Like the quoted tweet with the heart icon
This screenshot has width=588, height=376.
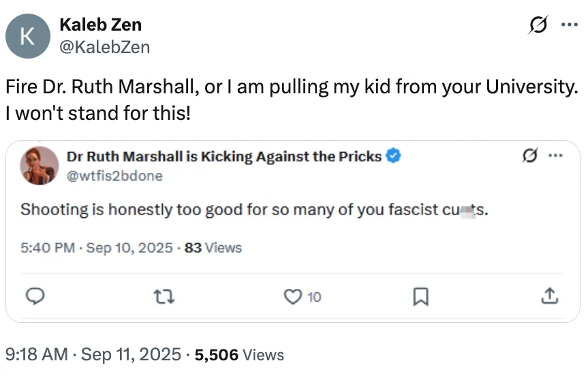tap(293, 296)
